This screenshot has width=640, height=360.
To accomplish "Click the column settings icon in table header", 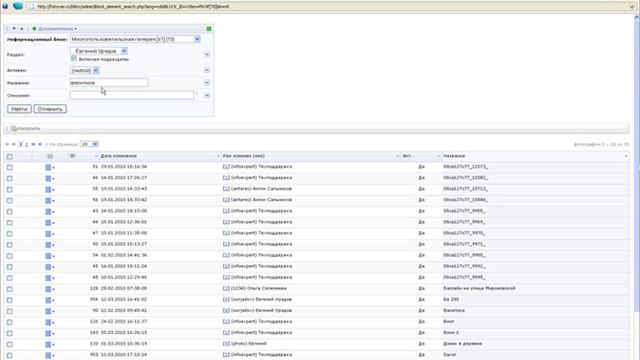I will (x=50, y=156).
